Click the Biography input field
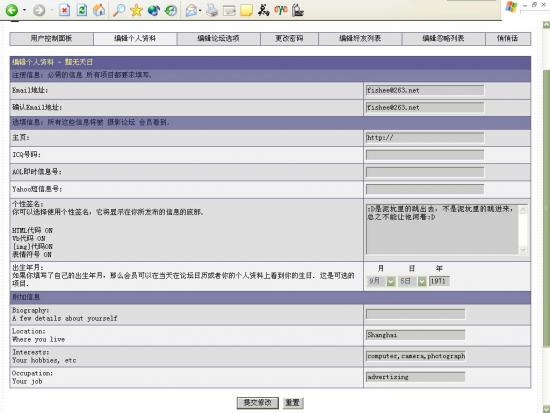 click(415, 314)
